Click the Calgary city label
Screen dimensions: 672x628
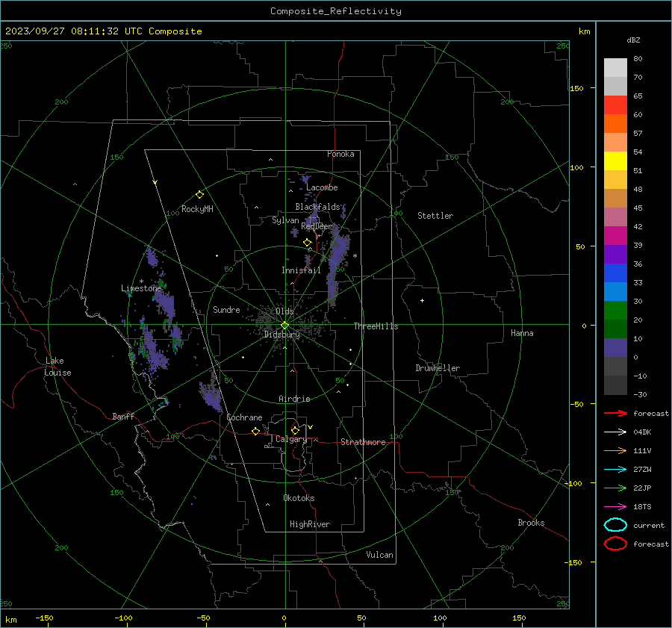(x=291, y=439)
